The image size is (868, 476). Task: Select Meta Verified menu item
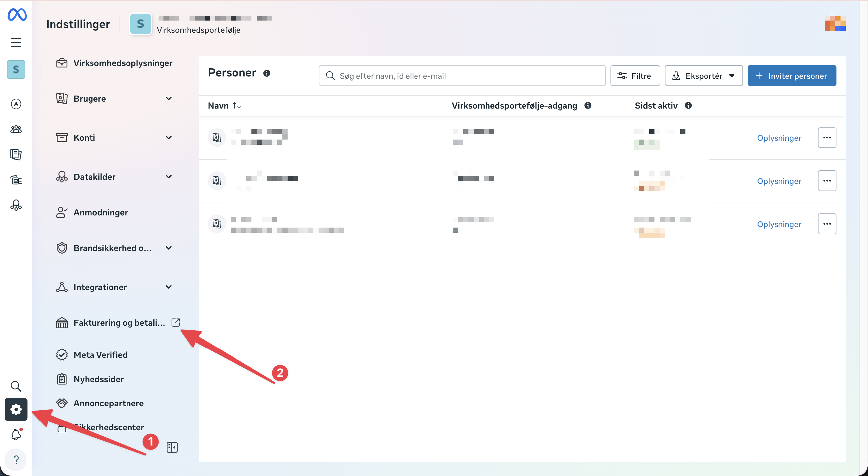tap(100, 355)
